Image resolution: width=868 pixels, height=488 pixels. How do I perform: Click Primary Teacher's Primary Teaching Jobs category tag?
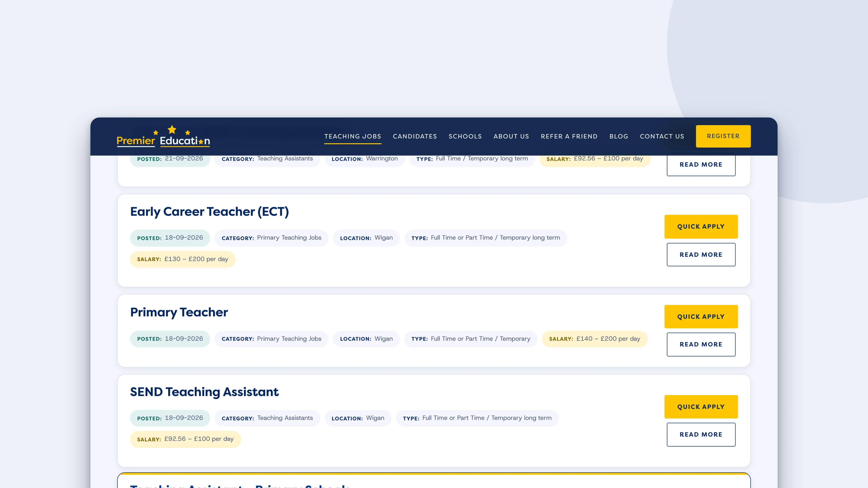click(x=271, y=339)
